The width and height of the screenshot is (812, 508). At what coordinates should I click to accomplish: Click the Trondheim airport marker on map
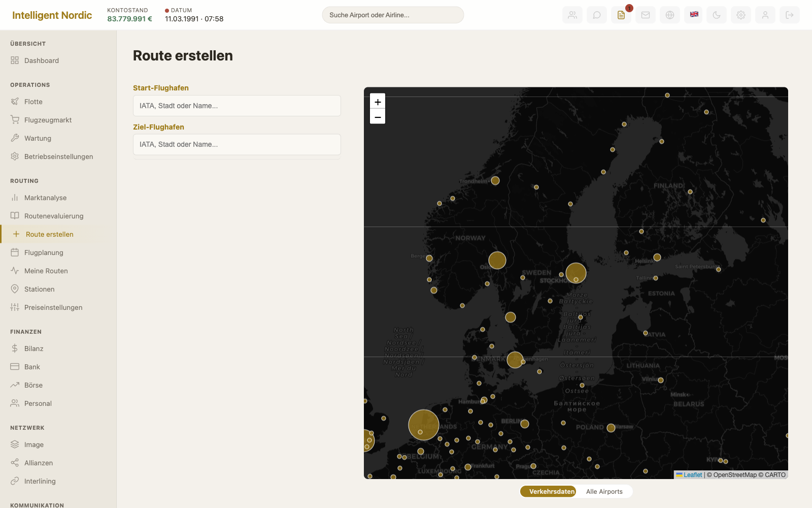pyautogui.click(x=495, y=180)
